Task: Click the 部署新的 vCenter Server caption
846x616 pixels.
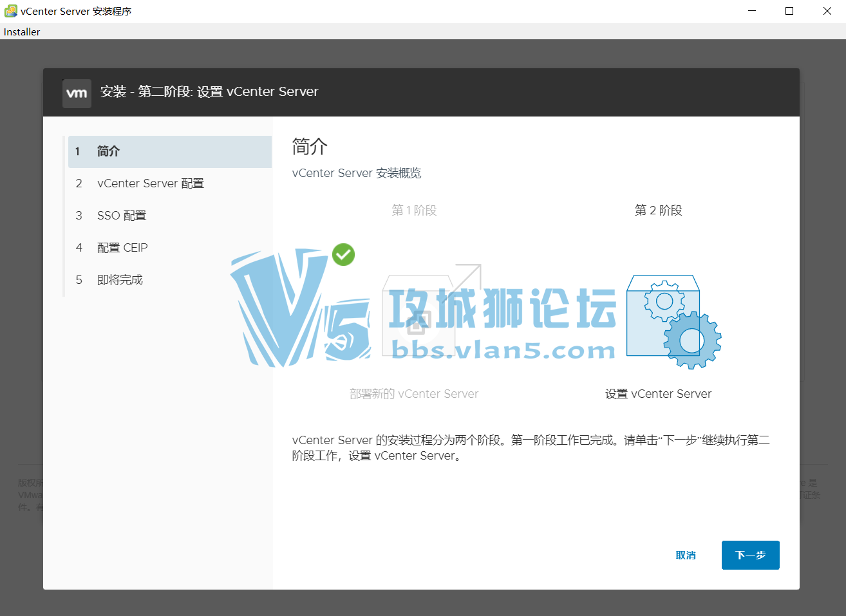Action: 414,393
